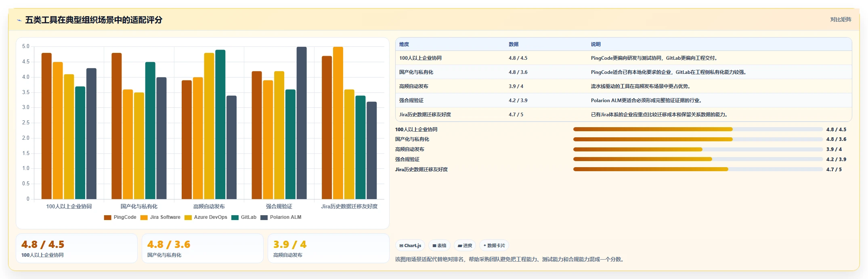
Task: Click the 国产化与私有化 progress bar
Action: [x=698, y=139]
